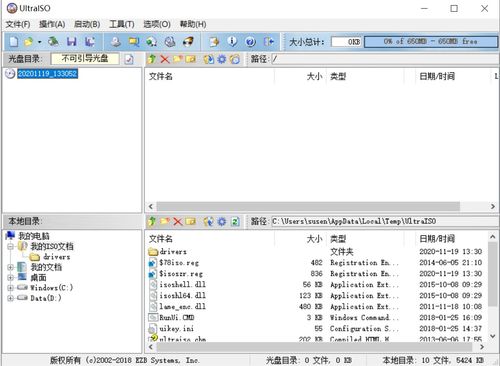Open image properties with the blue info icon
This screenshot has height=366, width=500.
tap(232, 42)
